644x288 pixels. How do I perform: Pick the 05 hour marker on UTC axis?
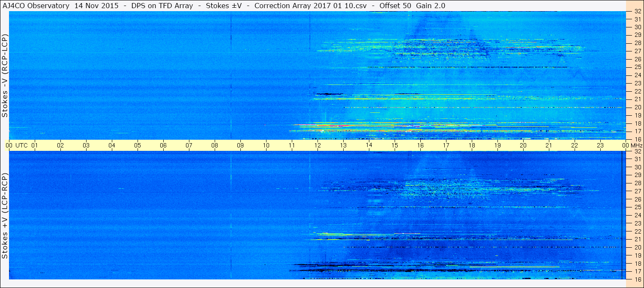pos(138,145)
